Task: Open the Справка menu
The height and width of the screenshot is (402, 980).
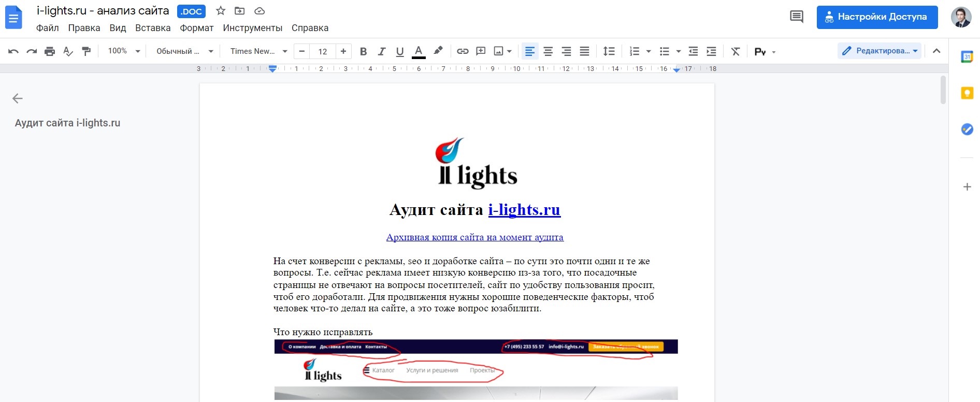Action: [x=310, y=28]
